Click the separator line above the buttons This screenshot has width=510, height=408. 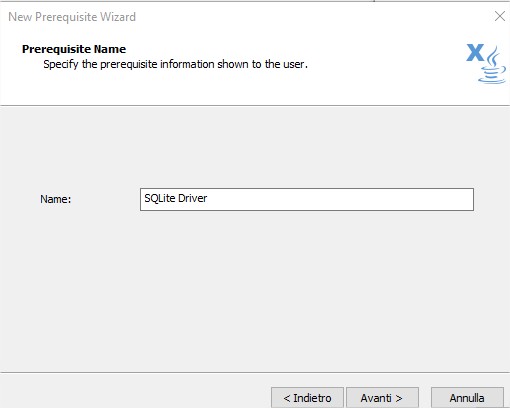coord(255,372)
